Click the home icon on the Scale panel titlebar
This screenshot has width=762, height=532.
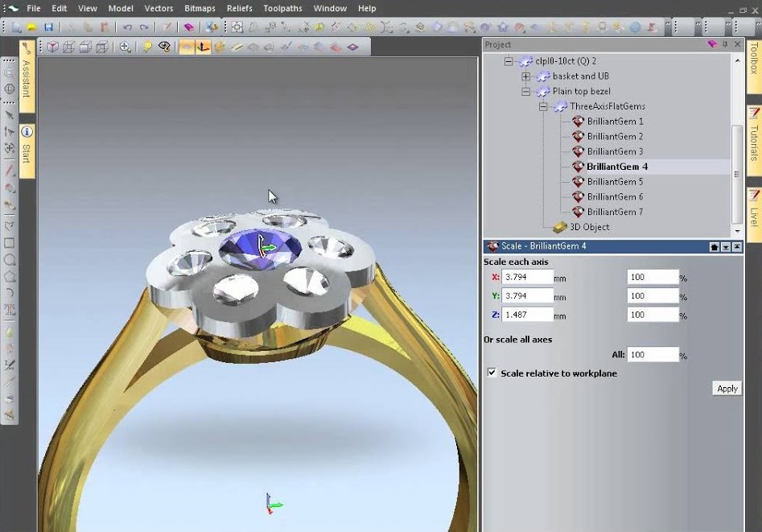click(x=714, y=245)
